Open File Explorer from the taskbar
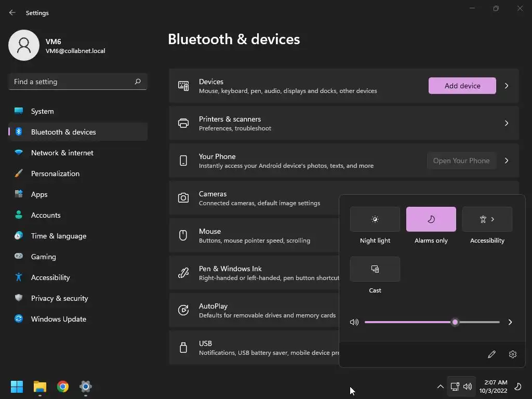532x399 pixels. pos(40,387)
